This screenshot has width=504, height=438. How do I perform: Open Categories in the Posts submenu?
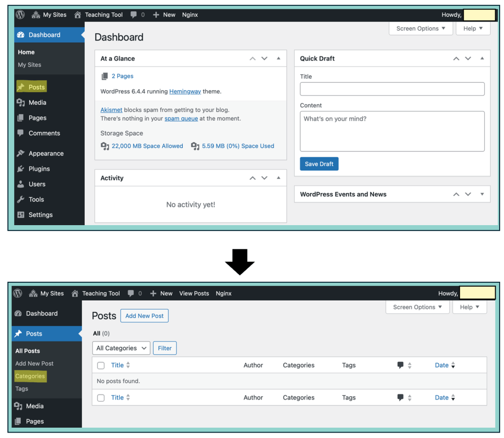pyautogui.click(x=30, y=376)
